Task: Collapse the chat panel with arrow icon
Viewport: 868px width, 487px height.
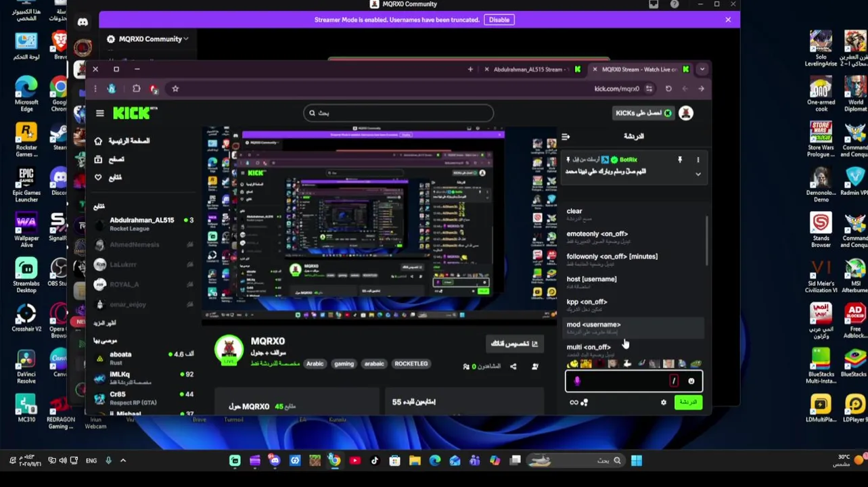Action: pyautogui.click(x=566, y=137)
